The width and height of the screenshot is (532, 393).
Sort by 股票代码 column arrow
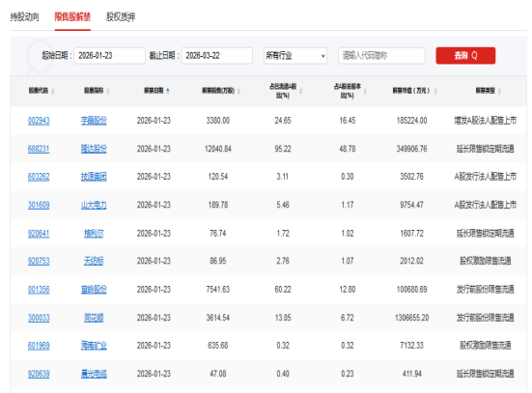(x=53, y=91)
